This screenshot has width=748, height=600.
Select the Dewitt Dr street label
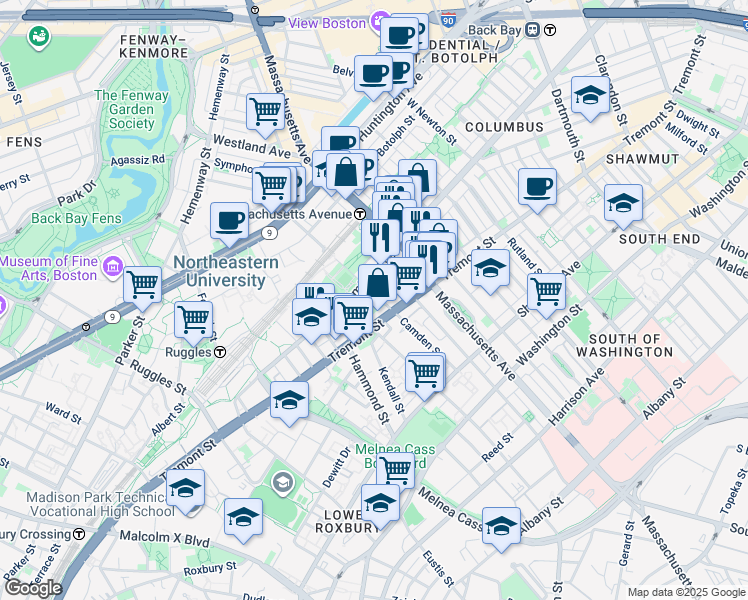click(337, 467)
